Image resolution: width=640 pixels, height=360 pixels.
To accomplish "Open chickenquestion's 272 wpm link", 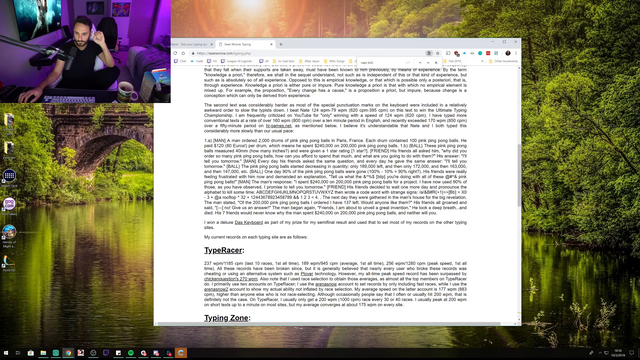I will pos(231,279).
